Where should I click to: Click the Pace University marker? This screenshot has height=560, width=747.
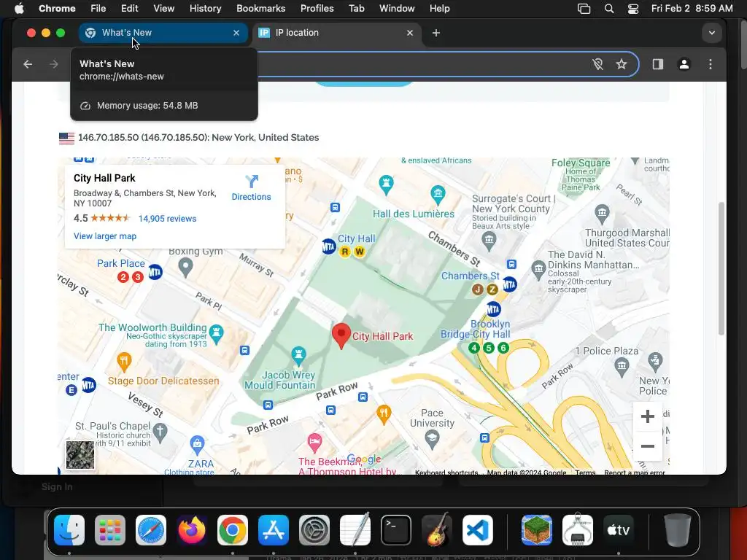click(x=432, y=440)
